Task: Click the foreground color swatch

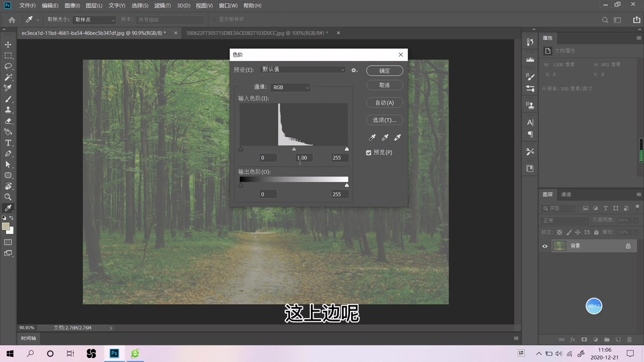Action: tap(6, 226)
